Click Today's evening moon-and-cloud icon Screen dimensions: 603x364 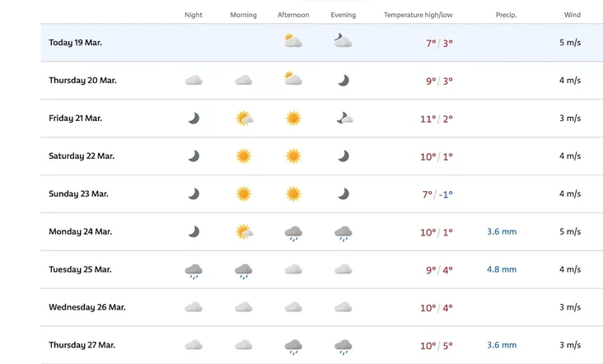[343, 40]
